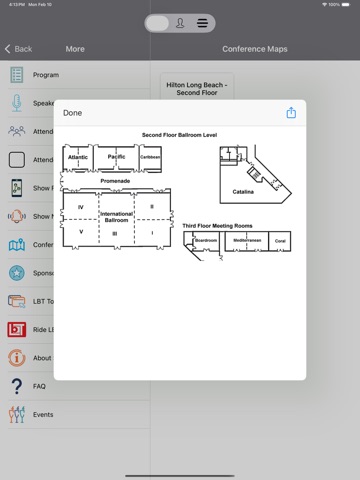
Task: Click the Coral room on the map
Action: point(280,241)
